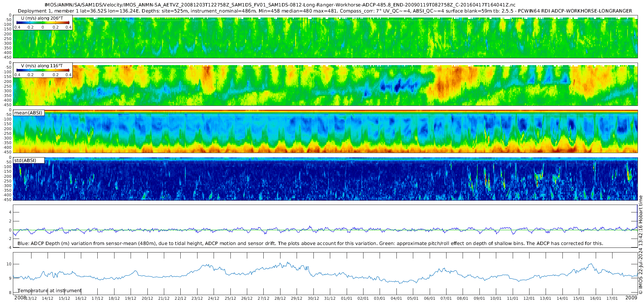Click the '9' tick on temperature axis
This screenshot has width=644, height=304.
[10, 278]
